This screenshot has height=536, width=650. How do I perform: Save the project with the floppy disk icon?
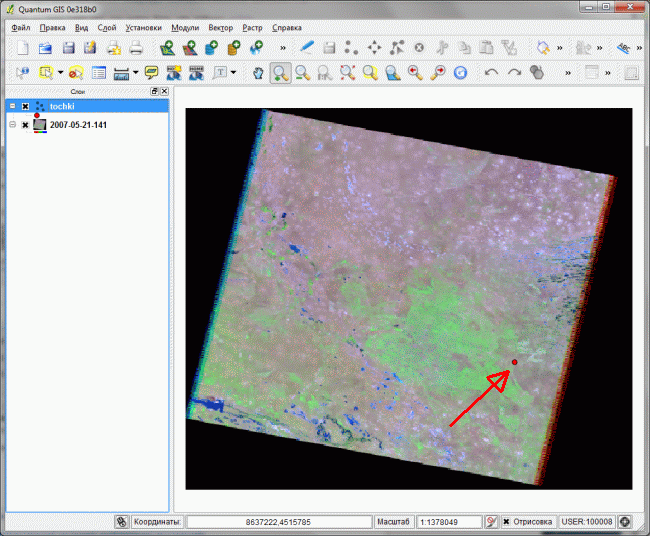point(68,48)
